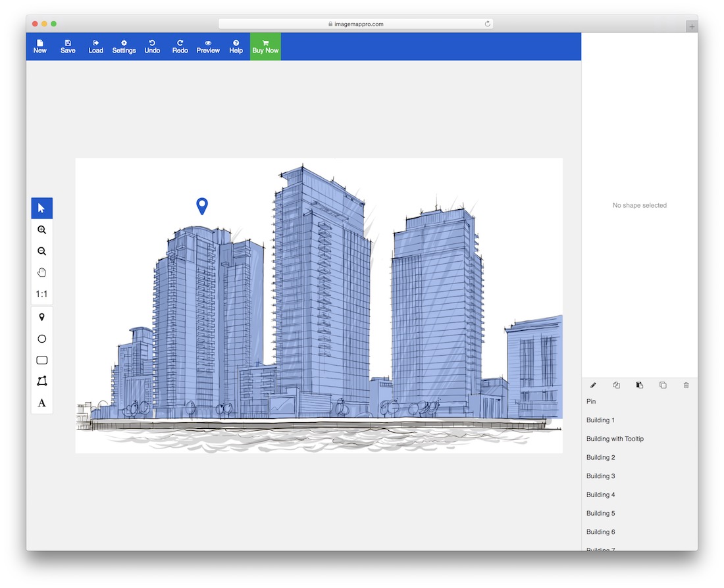Image resolution: width=724 pixels, height=588 pixels.
Task: Click the browser address bar
Action: pyautogui.click(x=355, y=24)
